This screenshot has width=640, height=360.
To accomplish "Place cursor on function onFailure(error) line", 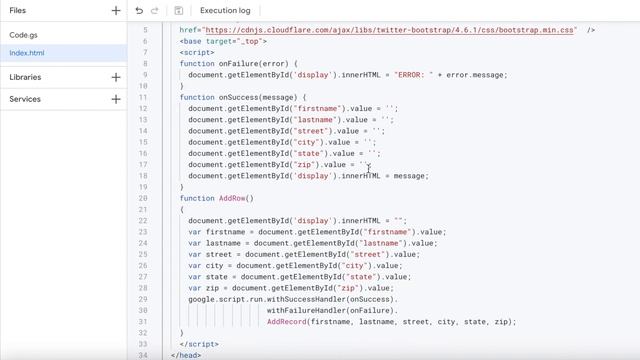I will [239, 64].
